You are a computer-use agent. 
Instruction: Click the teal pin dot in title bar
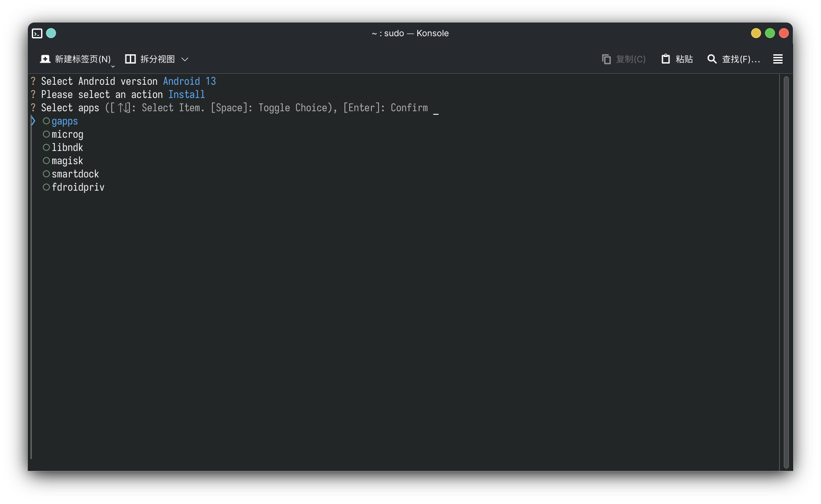[x=51, y=34]
